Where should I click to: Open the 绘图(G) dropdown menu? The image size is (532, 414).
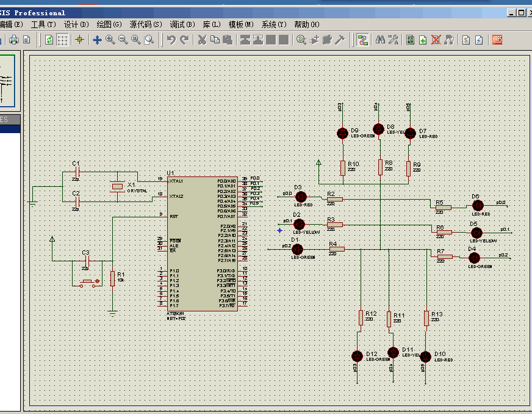coord(109,24)
